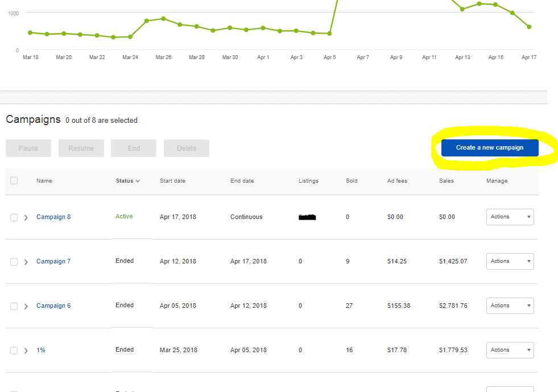Expand Campaign 7 details chevron

pyautogui.click(x=26, y=262)
